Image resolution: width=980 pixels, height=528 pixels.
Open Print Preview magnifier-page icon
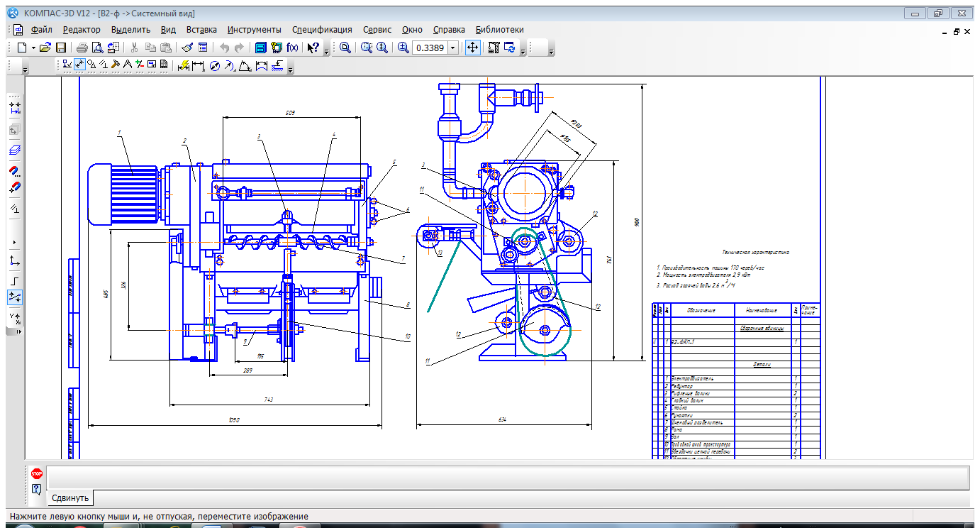(x=98, y=48)
